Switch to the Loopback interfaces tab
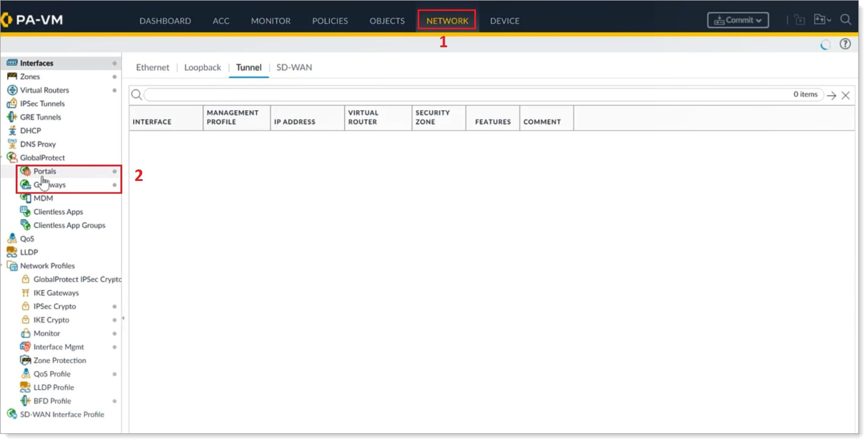 pyautogui.click(x=203, y=67)
